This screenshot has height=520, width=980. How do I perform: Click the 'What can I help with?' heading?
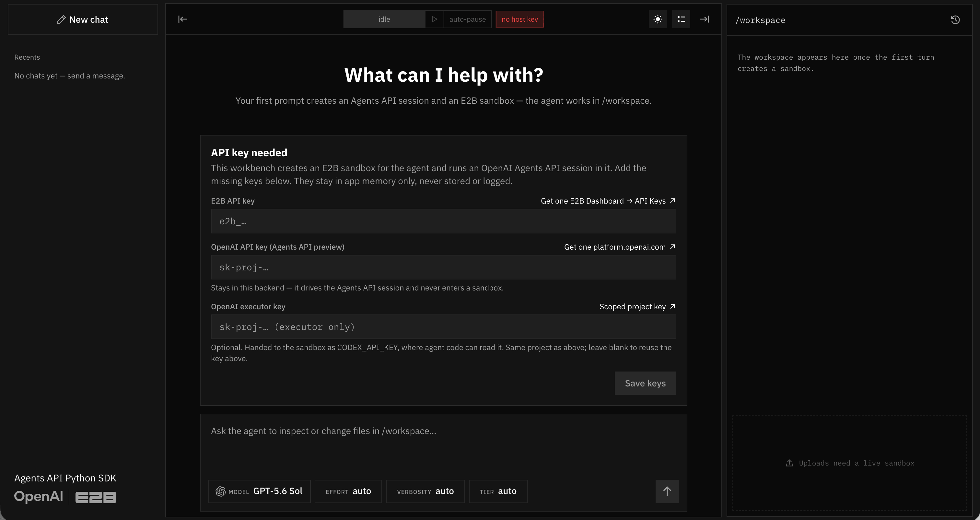tap(444, 75)
